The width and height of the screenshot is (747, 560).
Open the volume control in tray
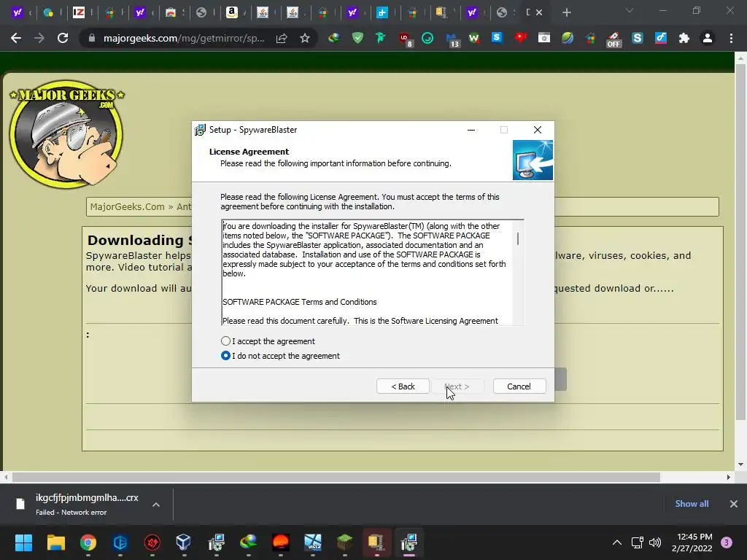click(x=655, y=542)
